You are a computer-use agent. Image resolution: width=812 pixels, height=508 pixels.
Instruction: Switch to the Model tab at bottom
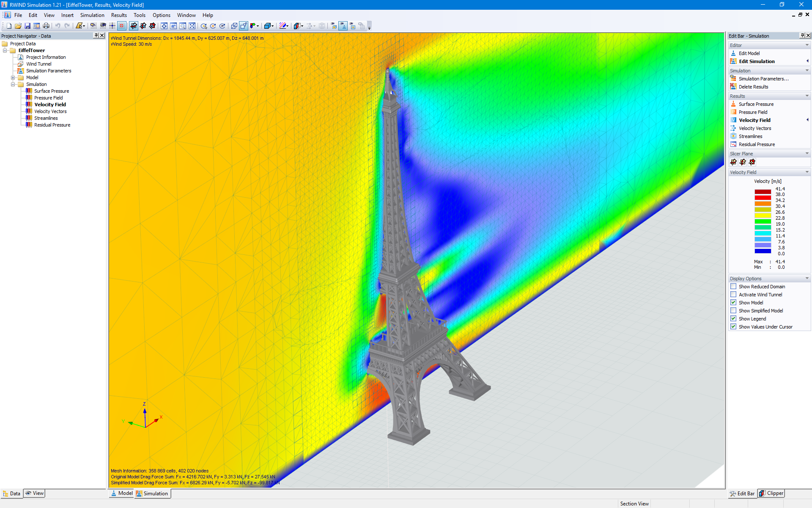[x=122, y=493]
